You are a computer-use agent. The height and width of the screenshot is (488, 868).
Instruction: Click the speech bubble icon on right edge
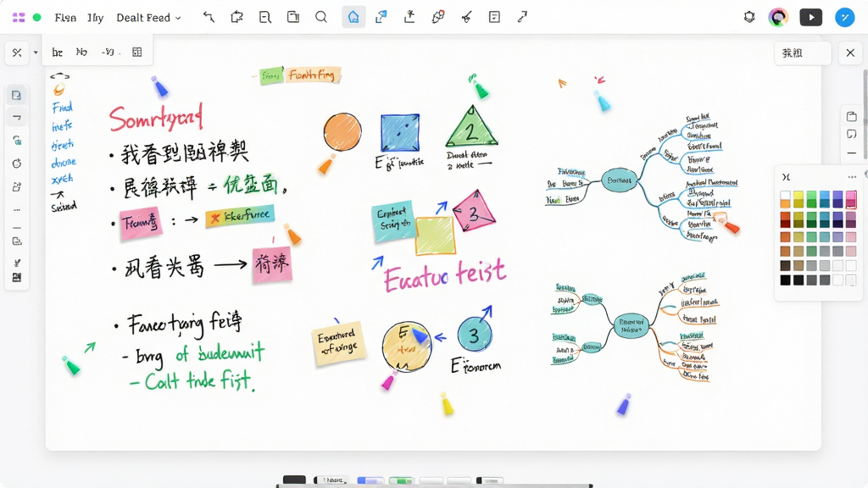pos(851,135)
